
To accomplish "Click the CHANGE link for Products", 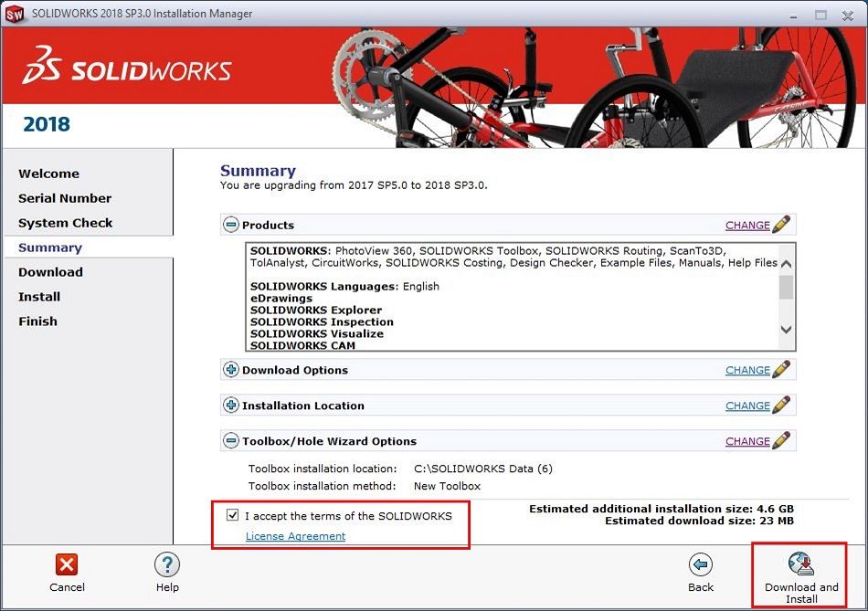I will point(747,226).
